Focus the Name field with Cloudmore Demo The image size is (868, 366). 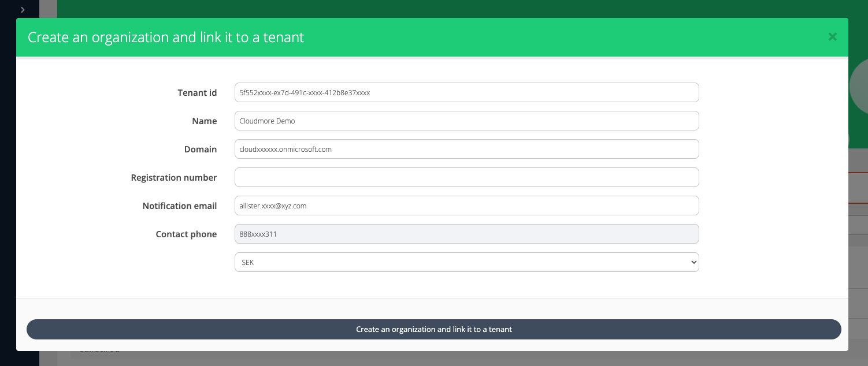pyautogui.click(x=466, y=121)
